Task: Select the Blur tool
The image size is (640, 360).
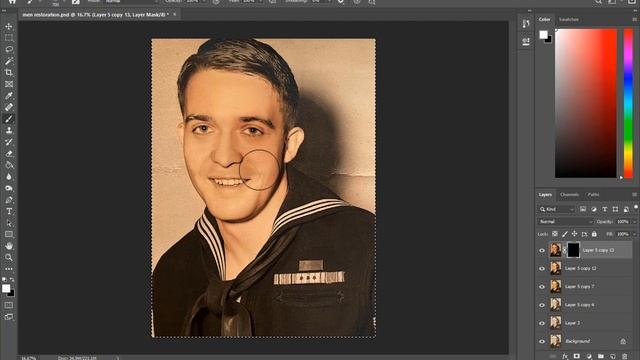Action: point(9,177)
